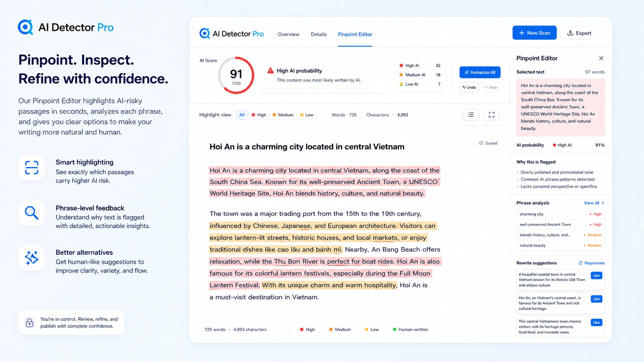This screenshot has height=362, width=644.
Task: Click the Smart highlighting scan icon
Action: click(32, 168)
